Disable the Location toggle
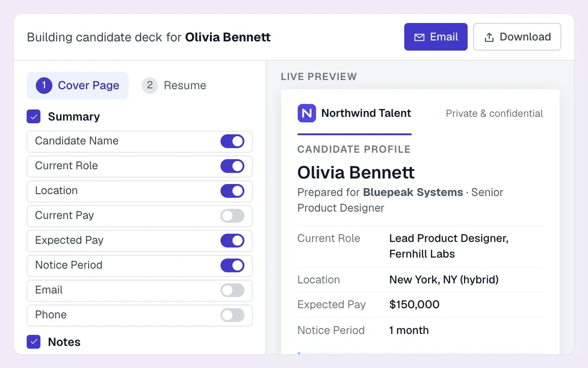The width and height of the screenshot is (588, 368). [232, 191]
